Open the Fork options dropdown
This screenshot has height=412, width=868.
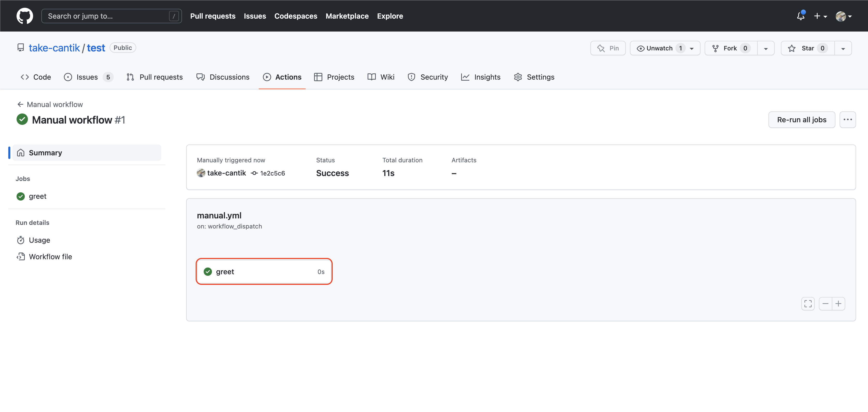coord(766,48)
